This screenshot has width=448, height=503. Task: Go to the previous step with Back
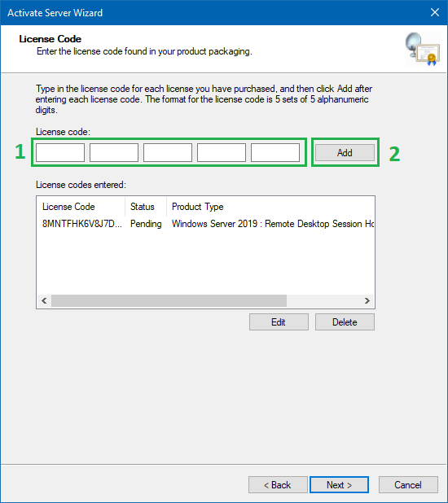[278, 485]
